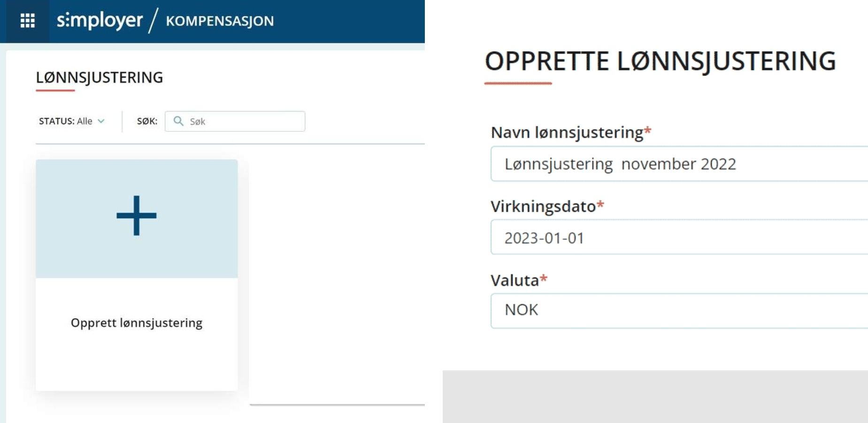Click the SØK label
Viewport: 868px width, 423px height.
point(147,121)
